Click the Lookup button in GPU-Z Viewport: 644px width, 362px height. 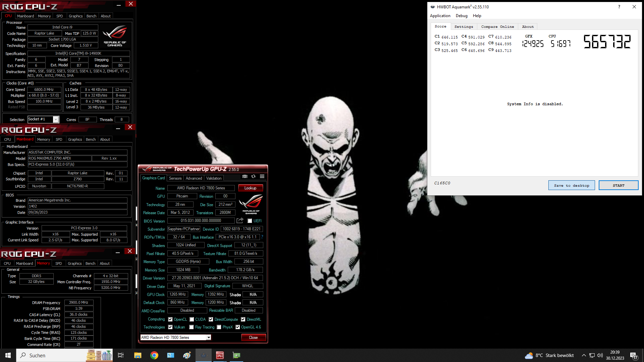click(250, 188)
